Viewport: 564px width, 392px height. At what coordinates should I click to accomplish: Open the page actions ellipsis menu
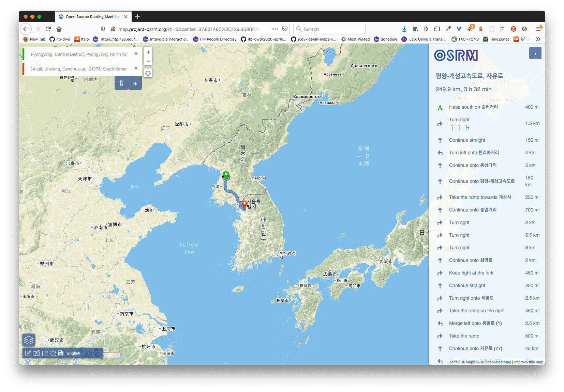(275, 29)
